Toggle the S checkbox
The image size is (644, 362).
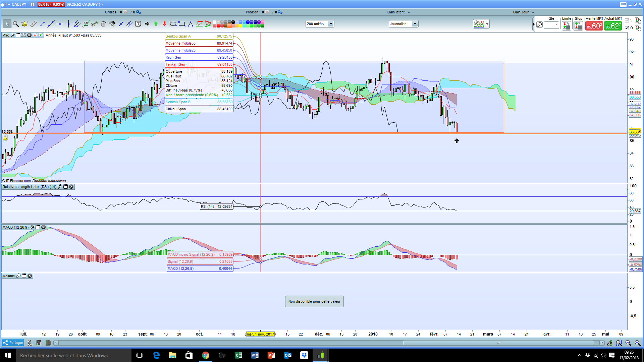627,20
